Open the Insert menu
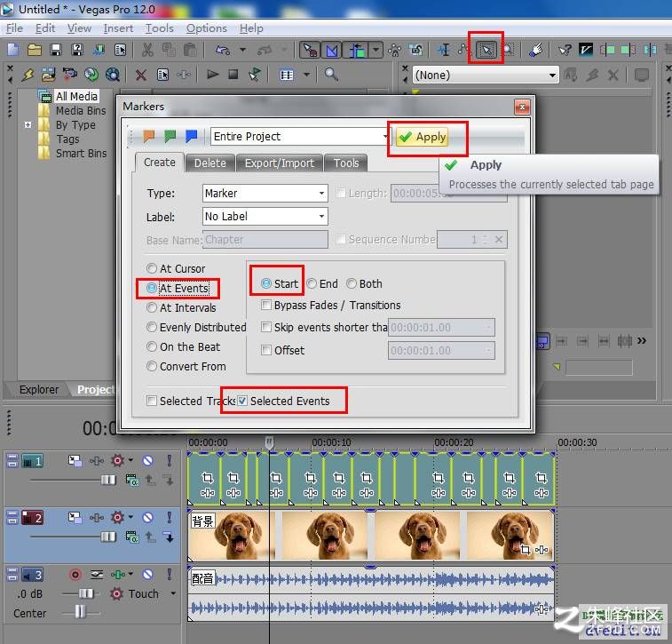The height and width of the screenshot is (644, 672). coord(118,28)
